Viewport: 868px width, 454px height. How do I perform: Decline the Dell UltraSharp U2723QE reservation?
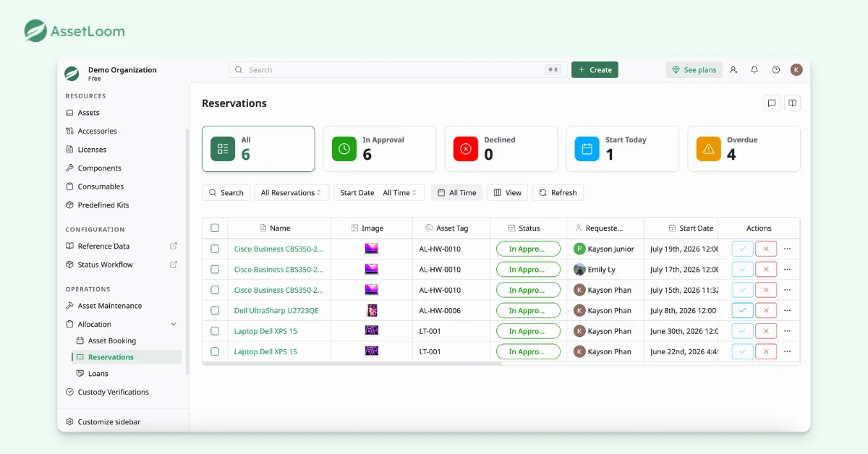click(x=766, y=310)
